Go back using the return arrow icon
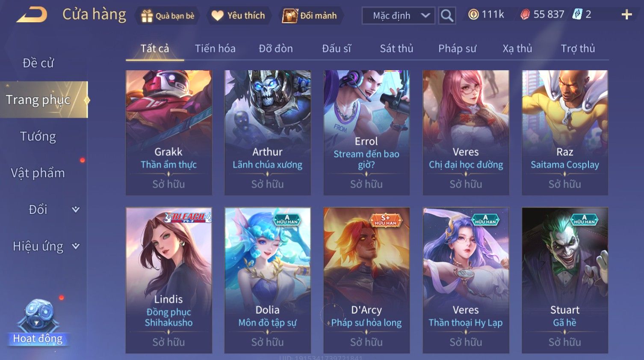This screenshot has width=644, height=360. (32, 15)
